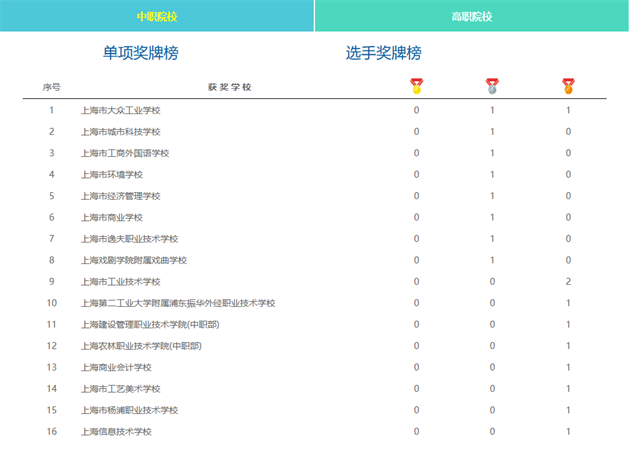This screenshot has height=453, width=630.
Task: Click the silver medal column icon
Action: click(x=492, y=86)
